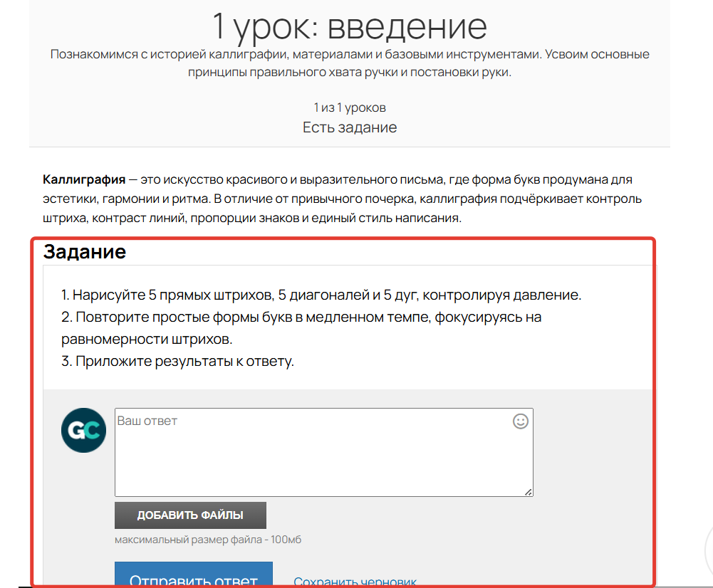Viewport: 713px width, 588px height.
Task: Click the GC course avatar icon
Action: 83,430
